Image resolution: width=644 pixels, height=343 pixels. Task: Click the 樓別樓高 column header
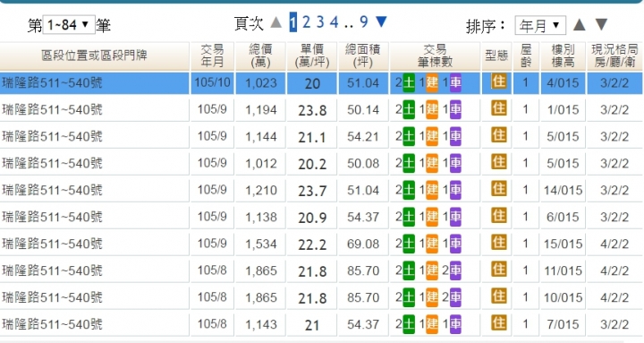[x=563, y=56]
